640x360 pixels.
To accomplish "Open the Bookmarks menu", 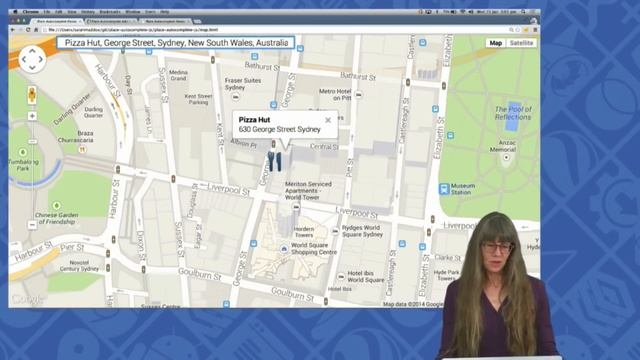I will (x=110, y=12).
